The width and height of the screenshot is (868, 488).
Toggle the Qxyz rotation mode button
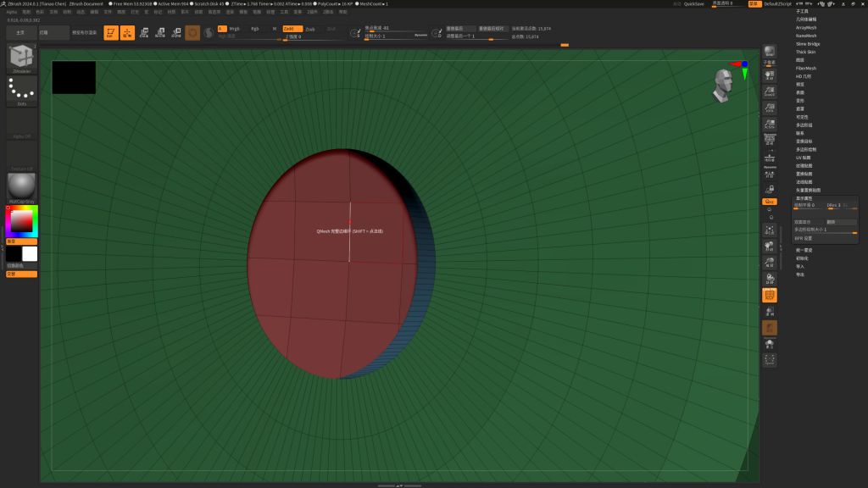770,202
